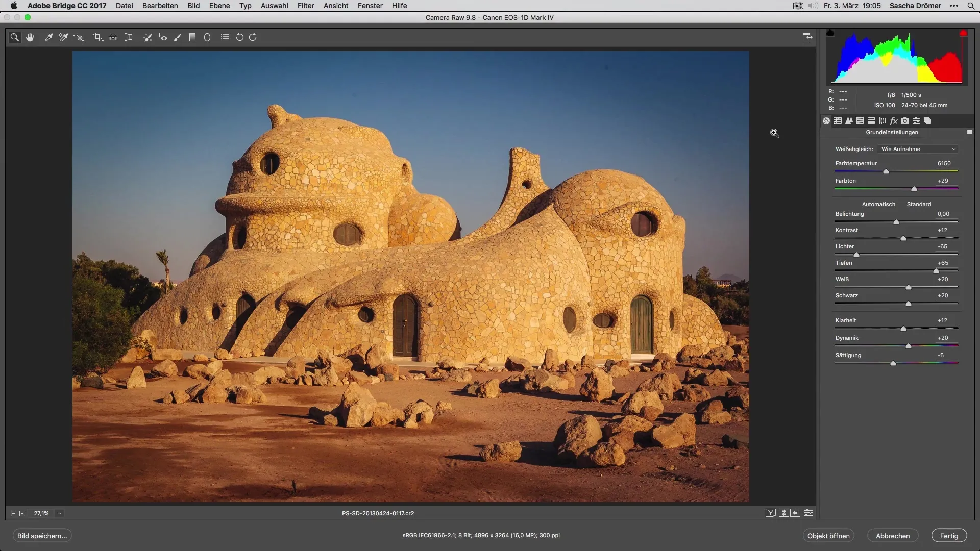
Task: Open the Weißabgleich dropdown
Action: click(x=918, y=149)
